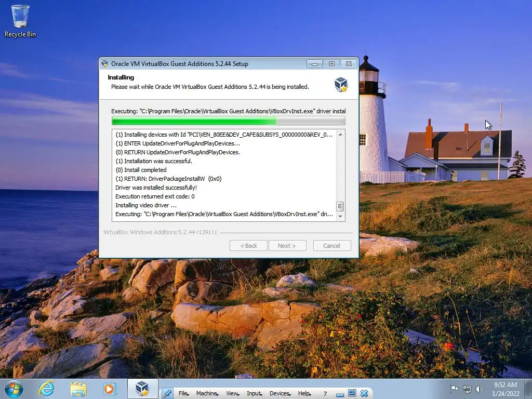The image size is (532, 399).
Task: Click the Windows Start orb
Action: coord(14,389)
